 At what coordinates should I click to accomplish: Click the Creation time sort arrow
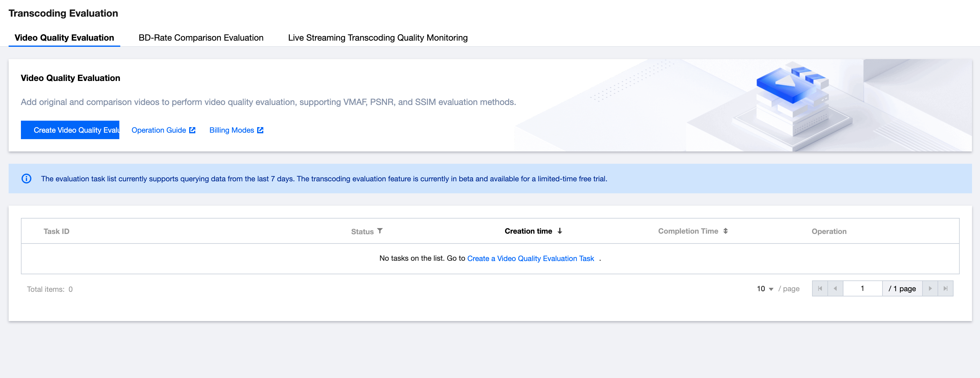pos(560,231)
